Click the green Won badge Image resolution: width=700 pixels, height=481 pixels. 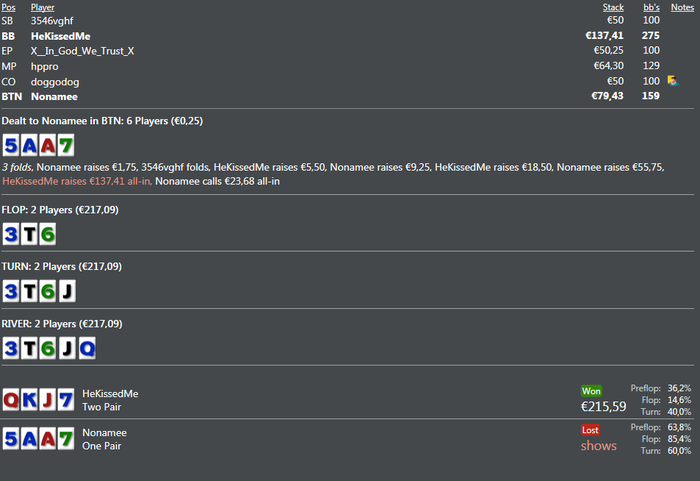tap(591, 390)
